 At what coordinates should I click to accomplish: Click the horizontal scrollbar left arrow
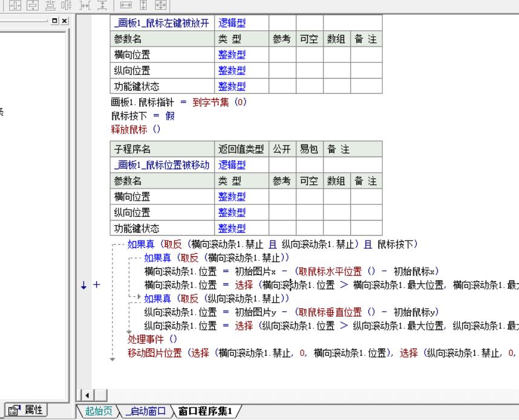tap(87, 395)
